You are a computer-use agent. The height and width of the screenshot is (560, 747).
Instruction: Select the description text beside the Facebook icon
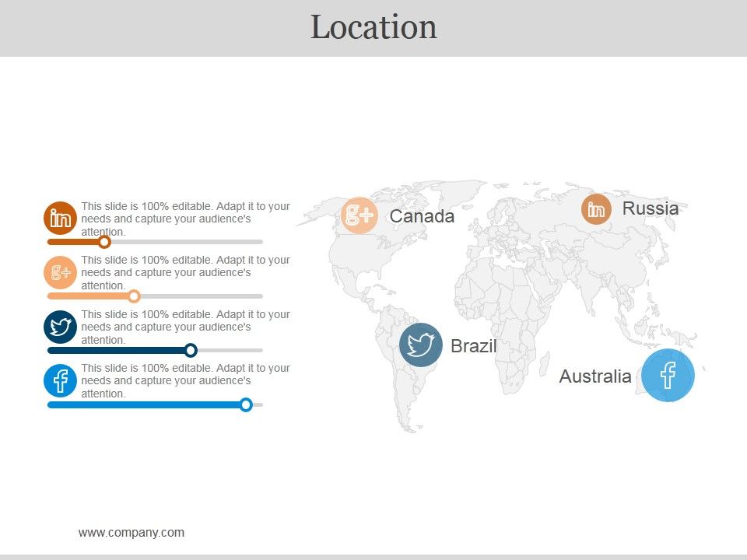185,381
